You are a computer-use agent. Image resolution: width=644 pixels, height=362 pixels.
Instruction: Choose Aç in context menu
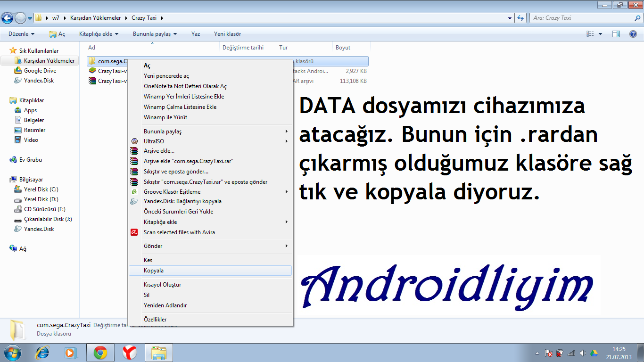tap(210, 66)
